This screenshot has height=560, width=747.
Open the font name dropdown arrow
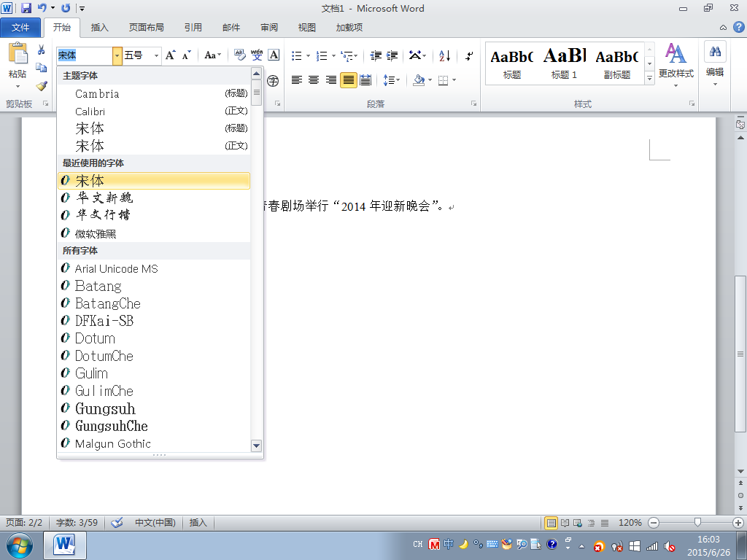click(x=117, y=55)
